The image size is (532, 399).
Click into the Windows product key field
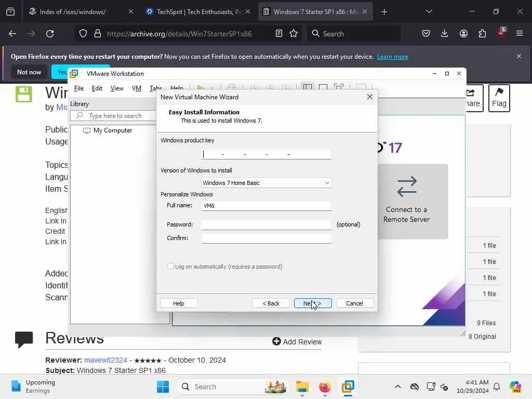[x=267, y=154]
